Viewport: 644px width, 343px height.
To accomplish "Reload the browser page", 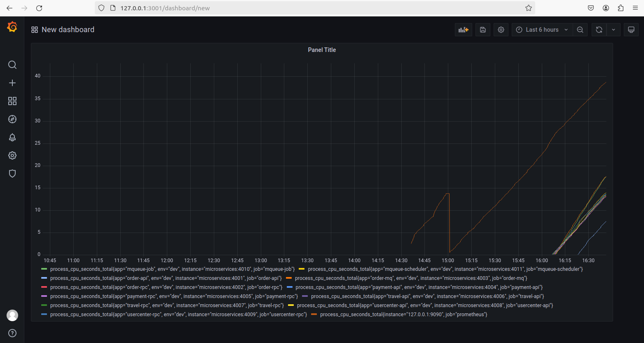I will [39, 8].
